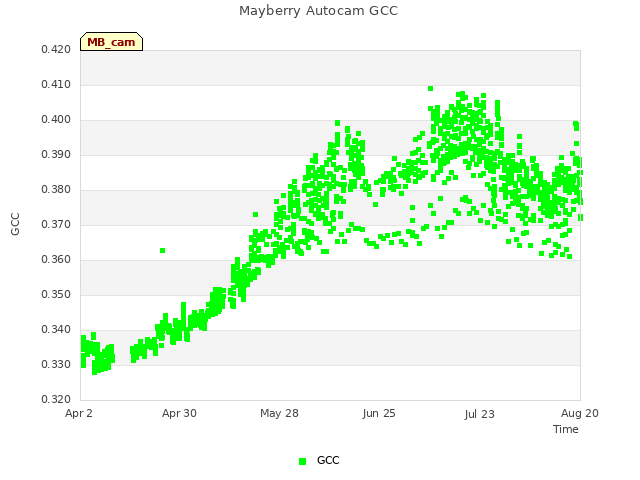This screenshot has width=640, height=480.
Task: Click the Jul 23 x-axis label
Action: [480, 414]
